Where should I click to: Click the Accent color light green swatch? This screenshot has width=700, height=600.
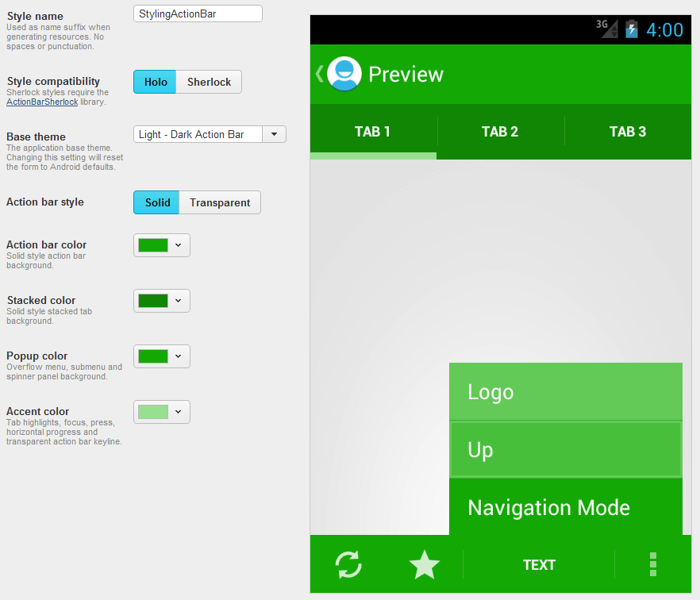pos(153,412)
